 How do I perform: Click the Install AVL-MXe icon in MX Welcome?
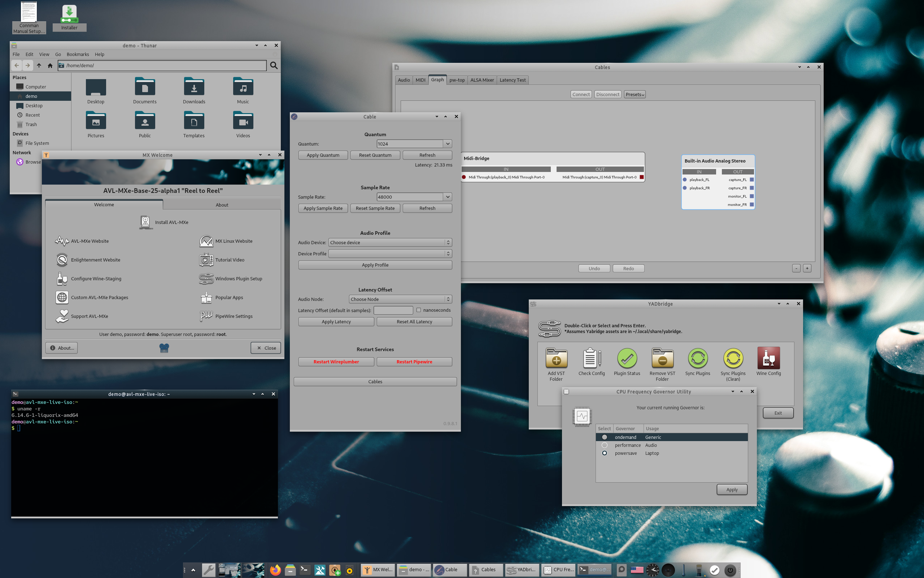(145, 222)
